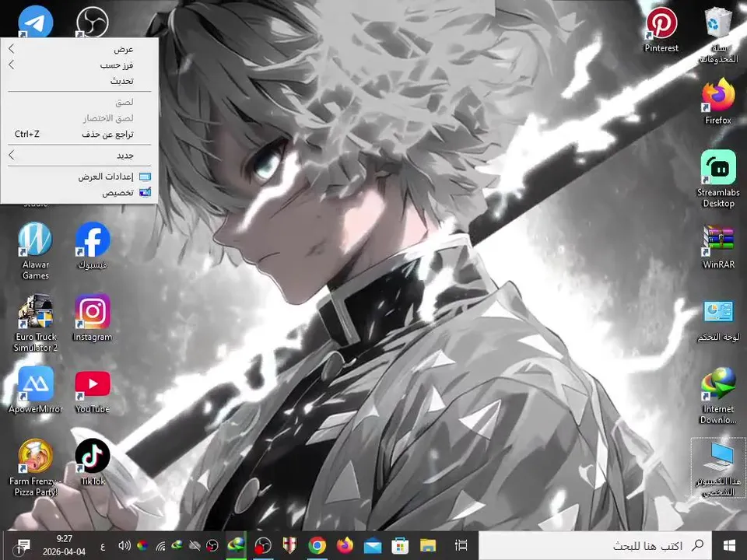The height and width of the screenshot is (560, 747).
Task: Open Microsoft Store from the taskbar
Action: click(400, 546)
